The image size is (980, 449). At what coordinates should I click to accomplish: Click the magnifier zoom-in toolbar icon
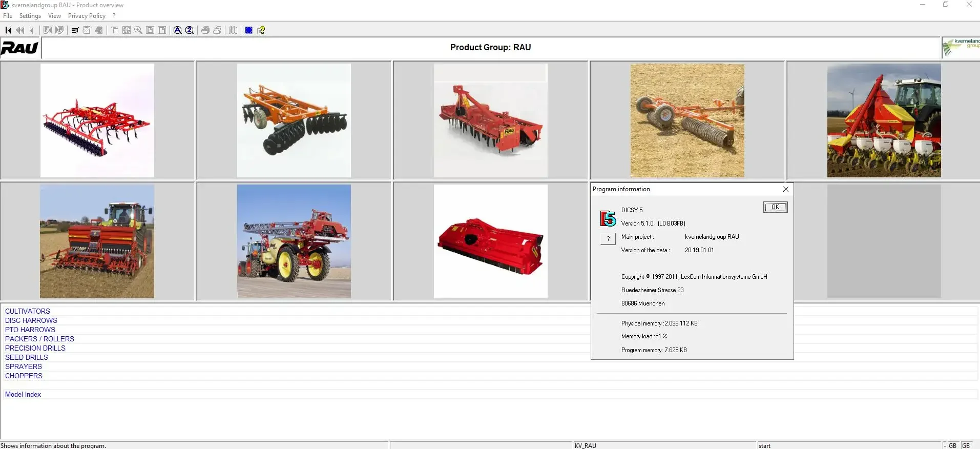coord(138,30)
